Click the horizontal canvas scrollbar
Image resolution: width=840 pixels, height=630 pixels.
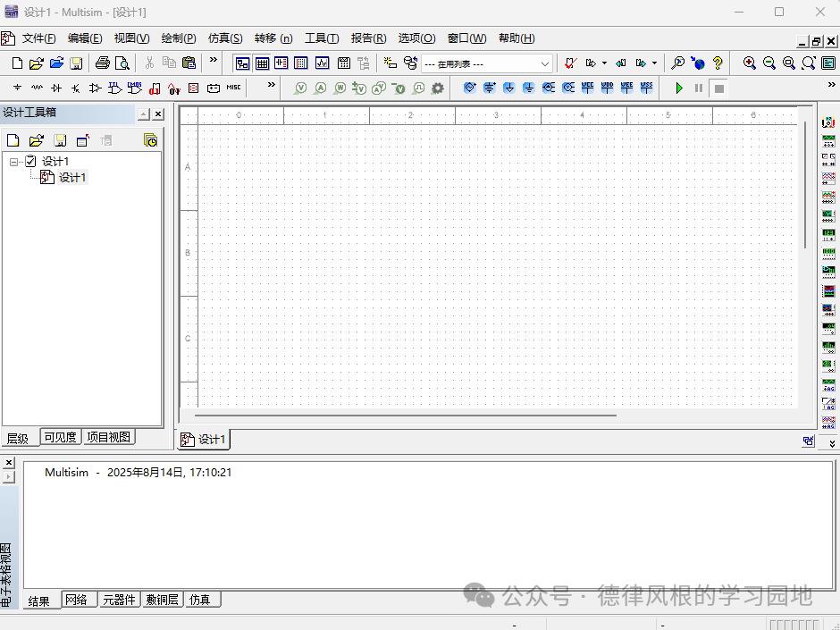pos(406,415)
